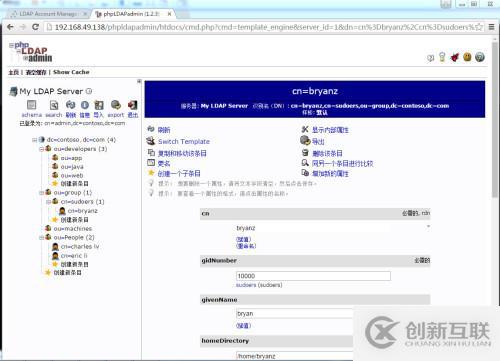Image resolution: width=500 pixels, height=361 pixels.
Task: Open the schema icon in LDAP toolbar
Action: tap(32, 105)
